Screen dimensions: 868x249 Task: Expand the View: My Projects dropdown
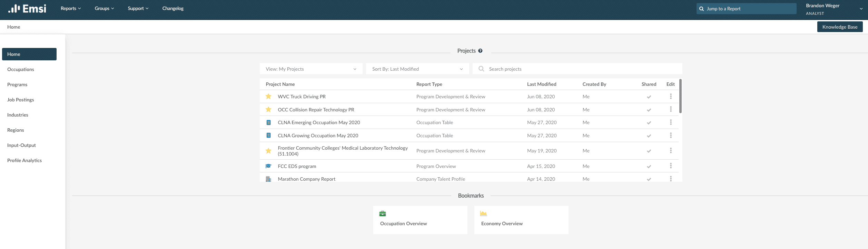311,69
